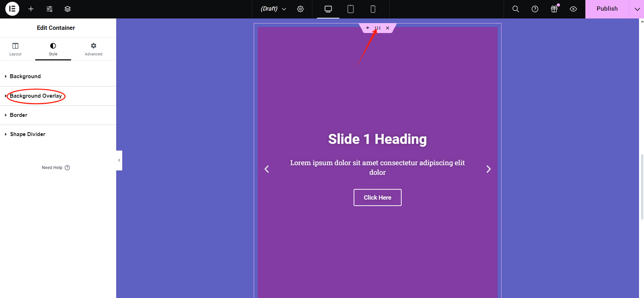Click the Click Here slide button

coord(377,197)
